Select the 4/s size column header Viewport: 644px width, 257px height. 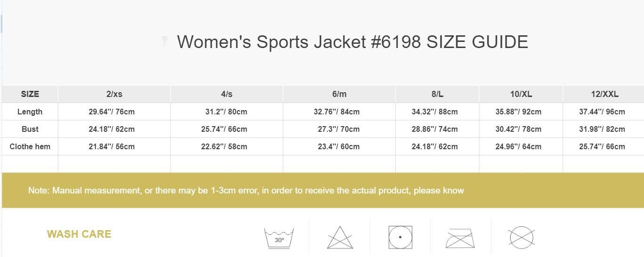click(227, 94)
